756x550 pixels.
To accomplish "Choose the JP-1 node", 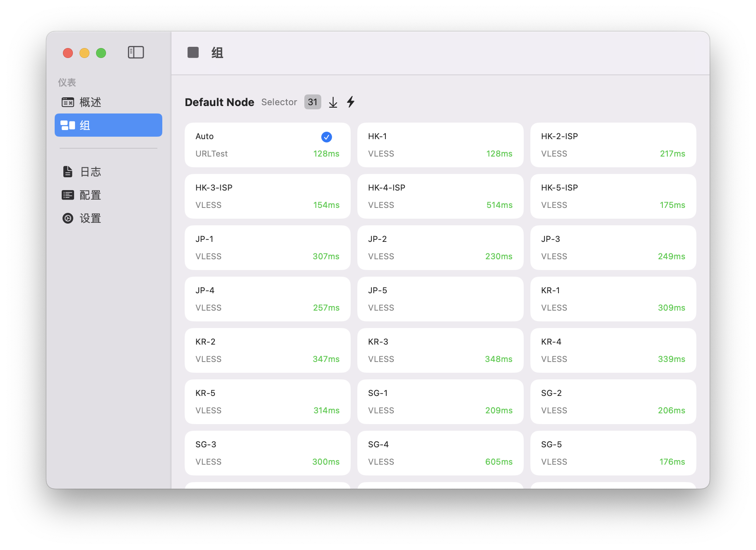I will click(267, 248).
